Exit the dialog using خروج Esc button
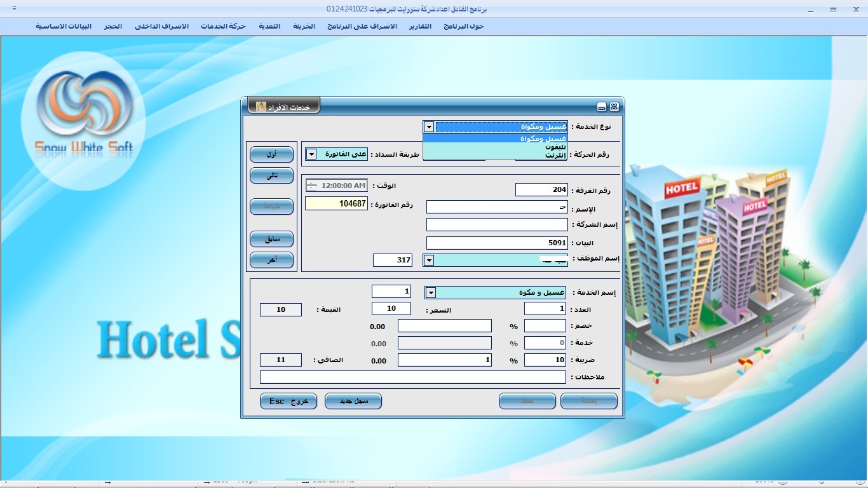Screen dimensions: 868x488 point(288,402)
